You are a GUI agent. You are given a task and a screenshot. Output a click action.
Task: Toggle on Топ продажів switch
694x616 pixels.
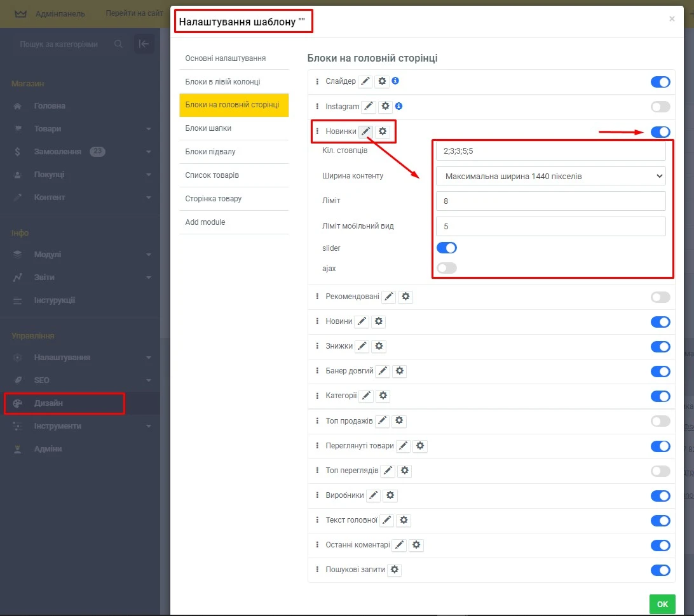(660, 420)
